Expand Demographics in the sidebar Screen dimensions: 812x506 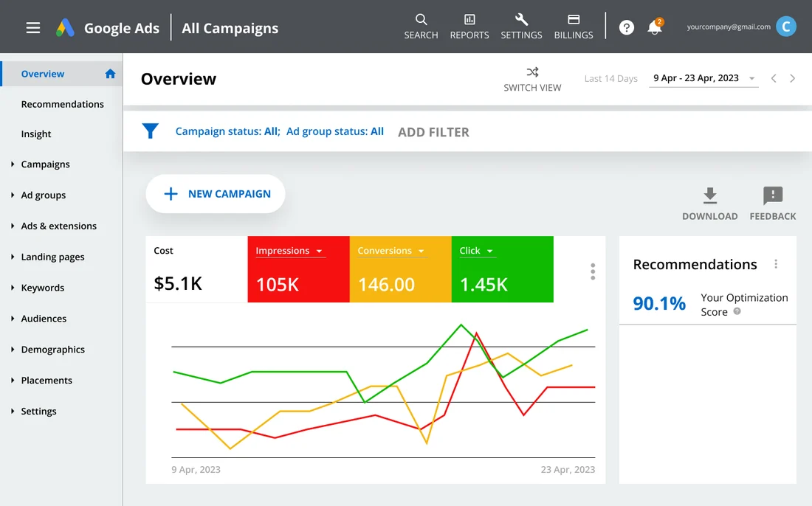[x=13, y=349]
